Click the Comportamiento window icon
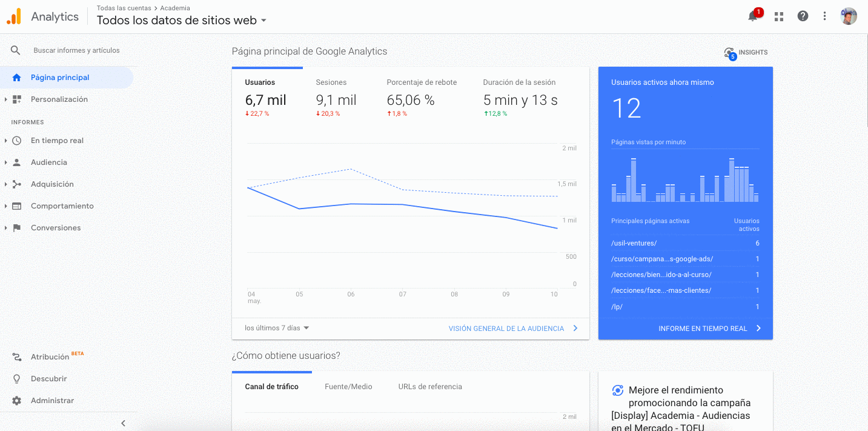The image size is (868, 431). 16,206
